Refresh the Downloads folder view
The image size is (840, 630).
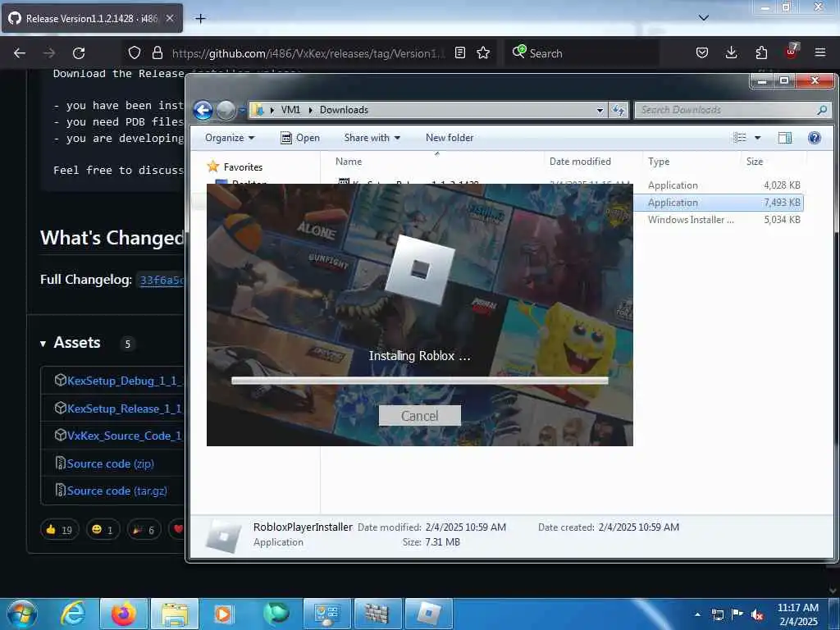(x=619, y=110)
